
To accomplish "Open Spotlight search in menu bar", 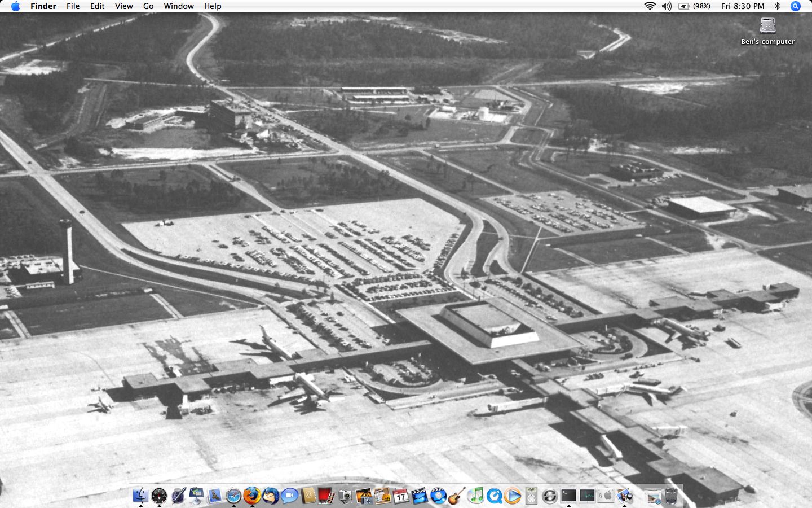I will 795,6.
